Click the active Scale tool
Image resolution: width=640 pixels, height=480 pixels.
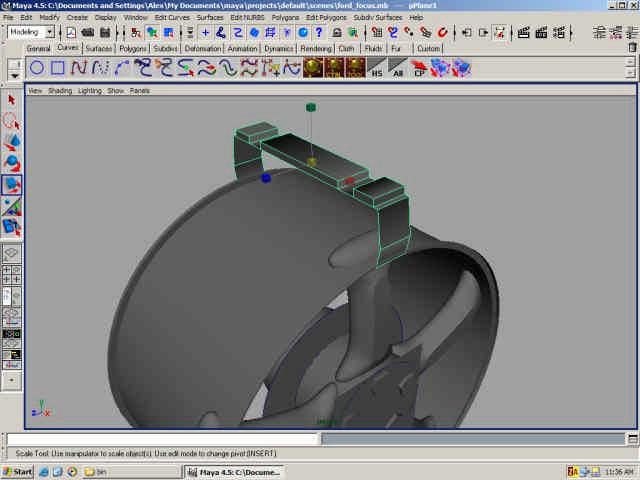(12, 185)
